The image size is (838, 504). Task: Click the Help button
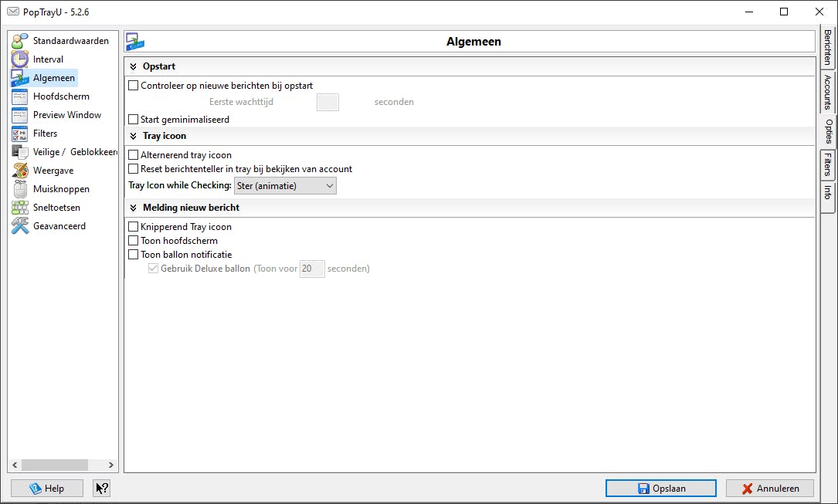pyautogui.click(x=47, y=488)
